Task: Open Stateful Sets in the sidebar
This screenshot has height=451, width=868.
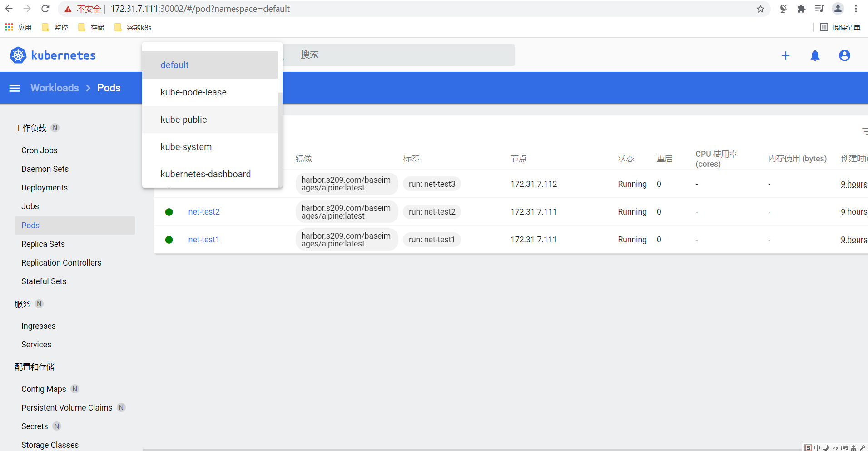Action: [44, 281]
